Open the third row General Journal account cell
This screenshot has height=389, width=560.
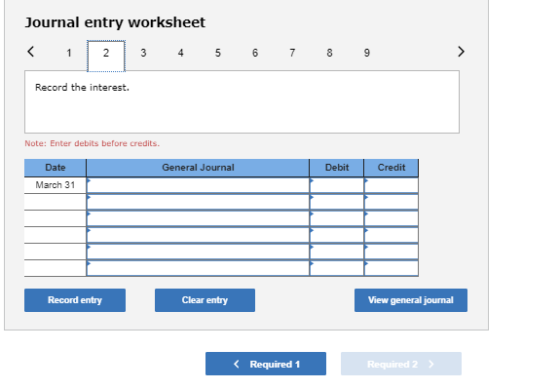coord(198,219)
